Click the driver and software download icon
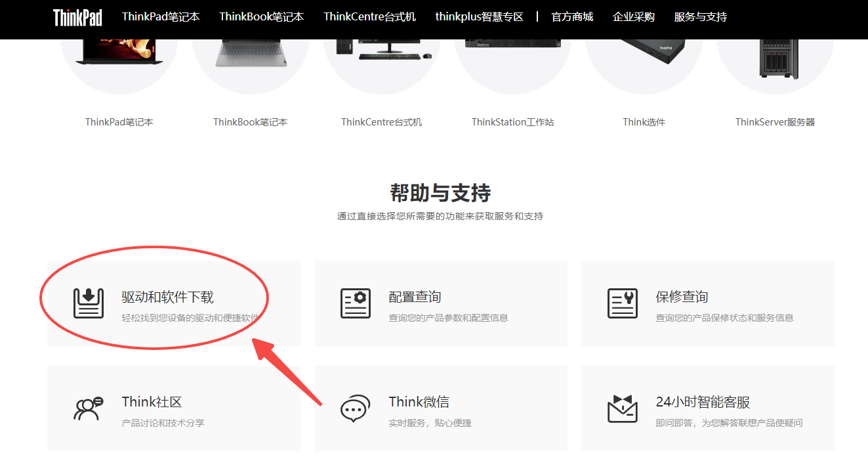The image size is (868, 461). [89, 303]
